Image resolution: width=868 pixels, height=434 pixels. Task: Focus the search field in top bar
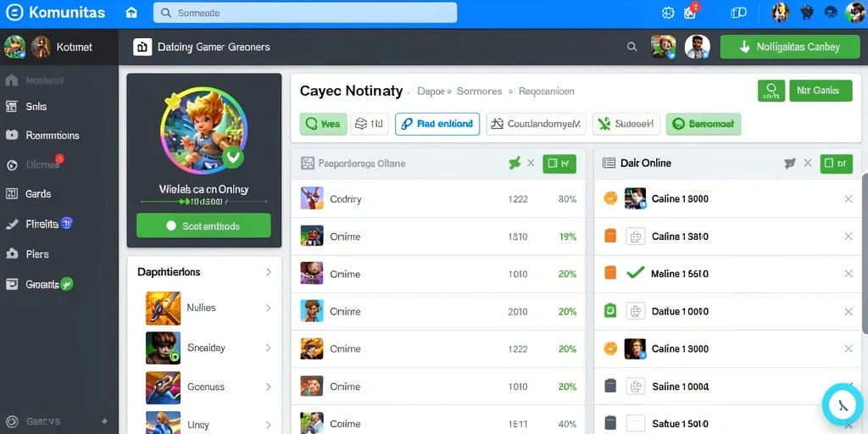click(305, 13)
